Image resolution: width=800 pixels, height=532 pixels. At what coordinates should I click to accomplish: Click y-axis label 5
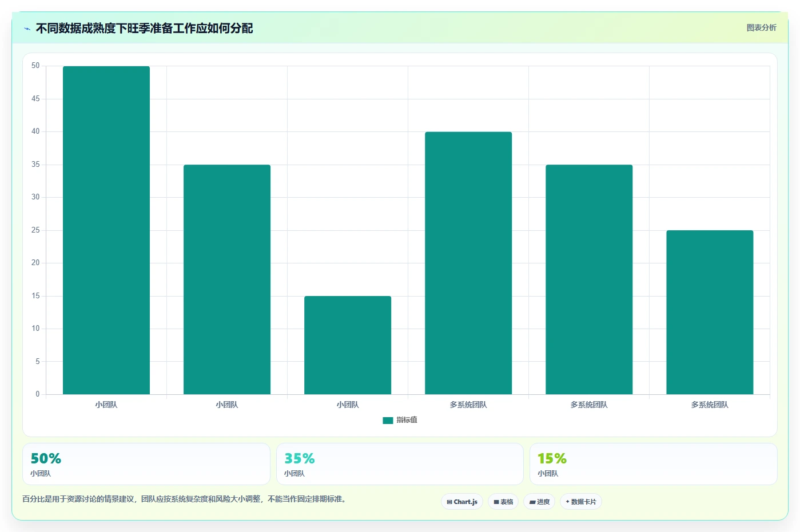(x=38, y=361)
